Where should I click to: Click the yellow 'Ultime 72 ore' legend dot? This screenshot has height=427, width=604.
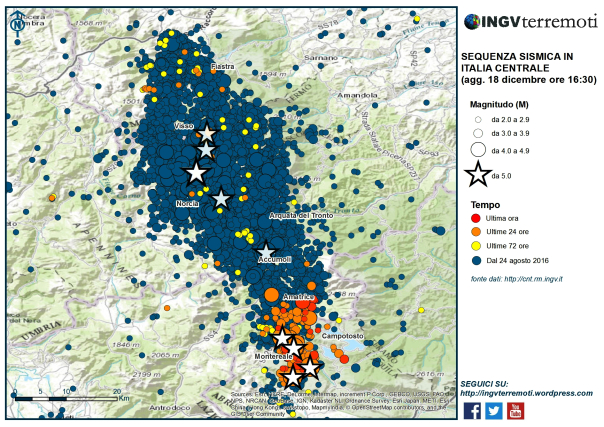[478, 245]
